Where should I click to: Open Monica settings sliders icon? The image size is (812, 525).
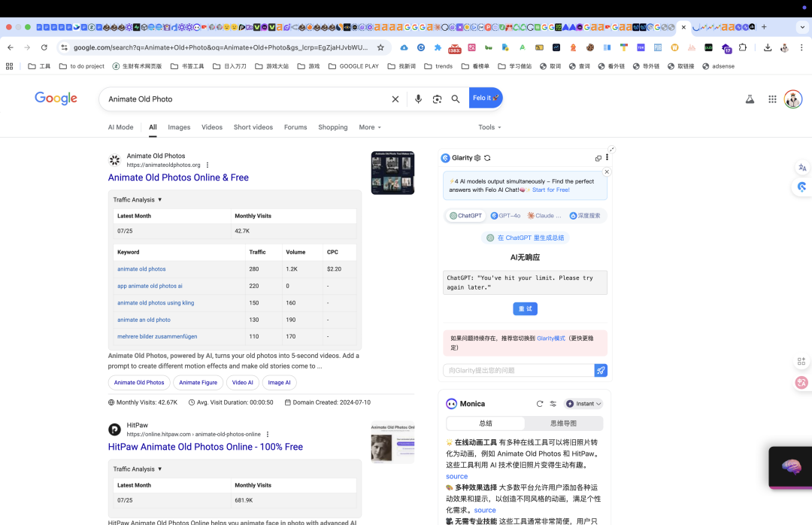tap(553, 404)
